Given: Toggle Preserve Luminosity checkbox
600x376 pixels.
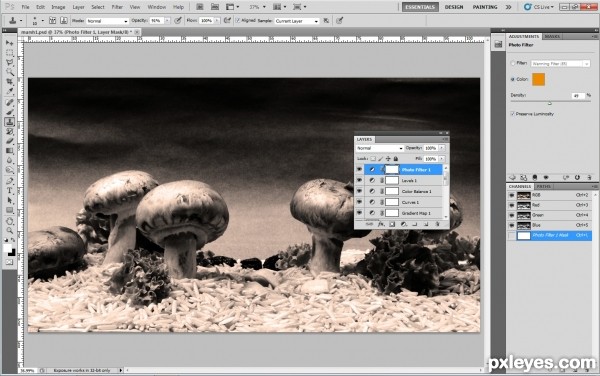Looking at the screenshot, I should click(x=512, y=114).
